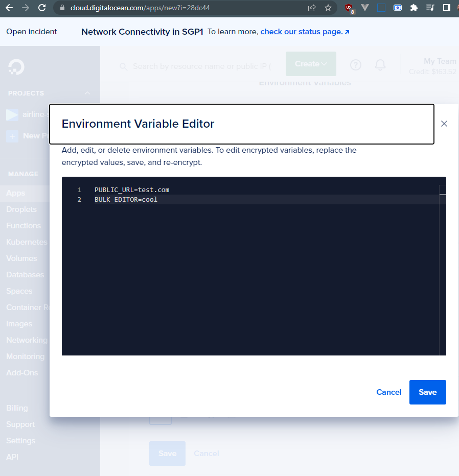Open the Monitoring section
This screenshot has height=476, width=459.
24,356
